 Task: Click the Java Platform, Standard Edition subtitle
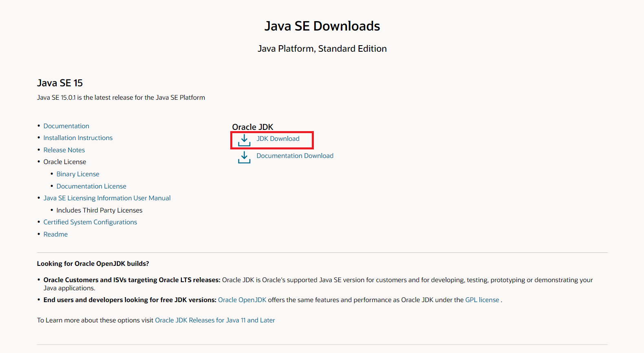pyautogui.click(x=322, y=49)
